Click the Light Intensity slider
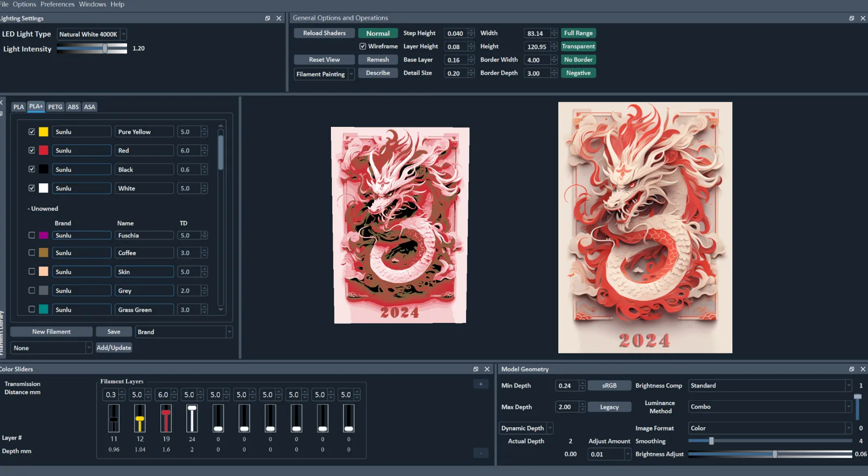 [x=92, y=48]
